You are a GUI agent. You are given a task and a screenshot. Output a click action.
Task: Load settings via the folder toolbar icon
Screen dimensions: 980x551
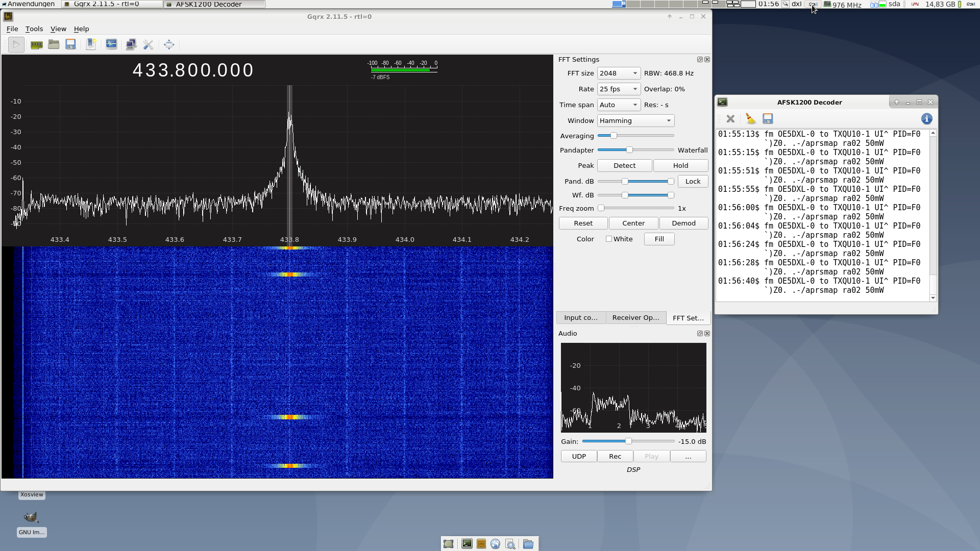[x=54, y=45]
